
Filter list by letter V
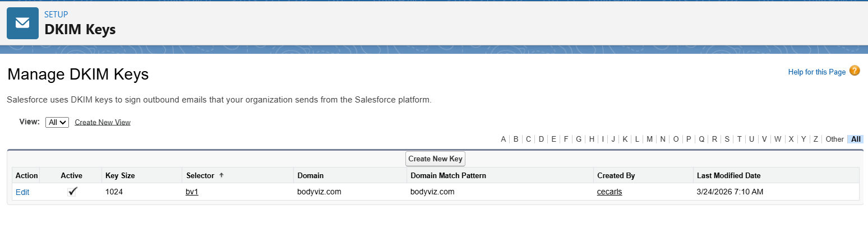(764, 139)
